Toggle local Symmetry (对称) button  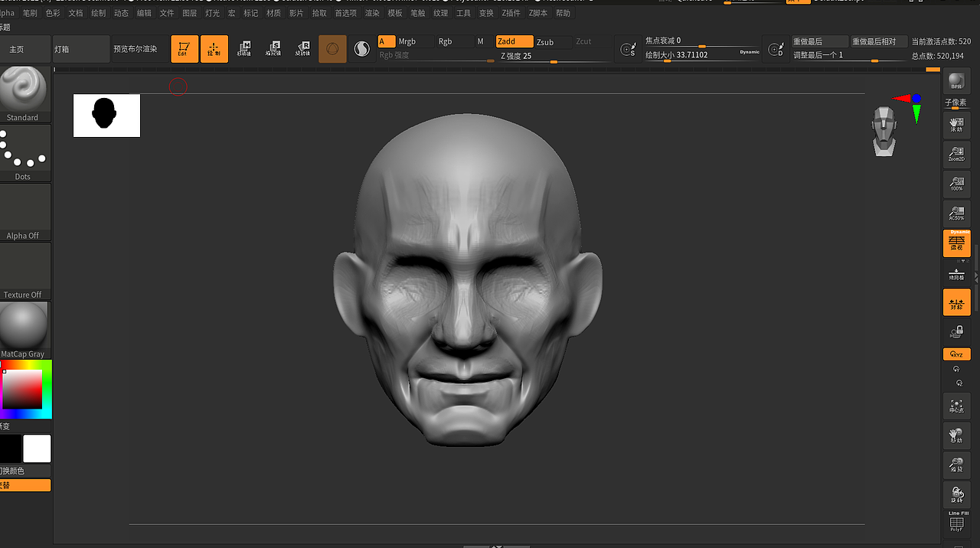[956, 302]
